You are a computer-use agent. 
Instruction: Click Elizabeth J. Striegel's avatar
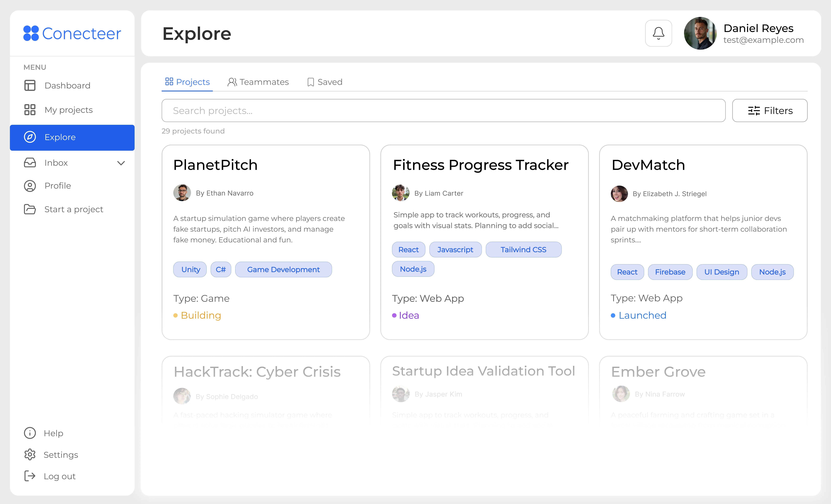pyautogui.click(x=619, y=194)
